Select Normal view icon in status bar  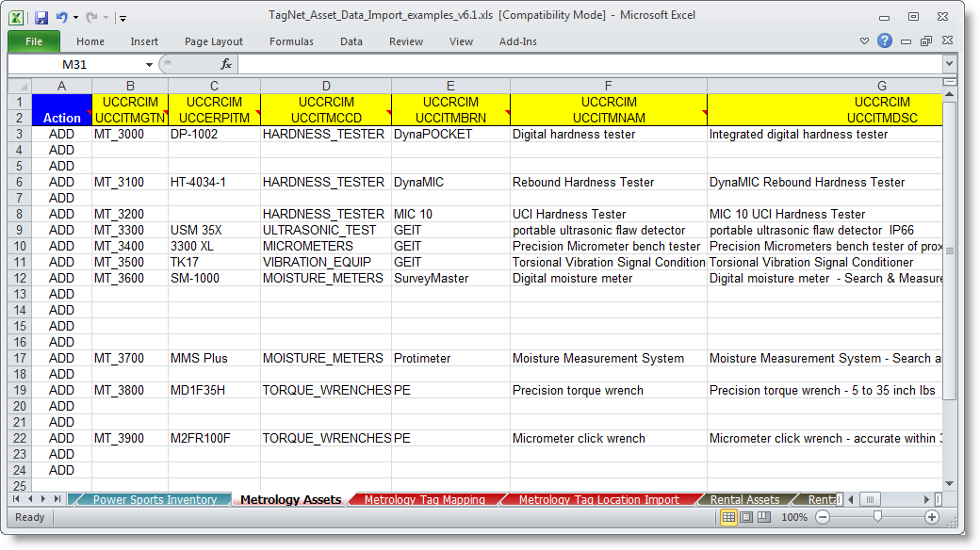click(728, 517)
